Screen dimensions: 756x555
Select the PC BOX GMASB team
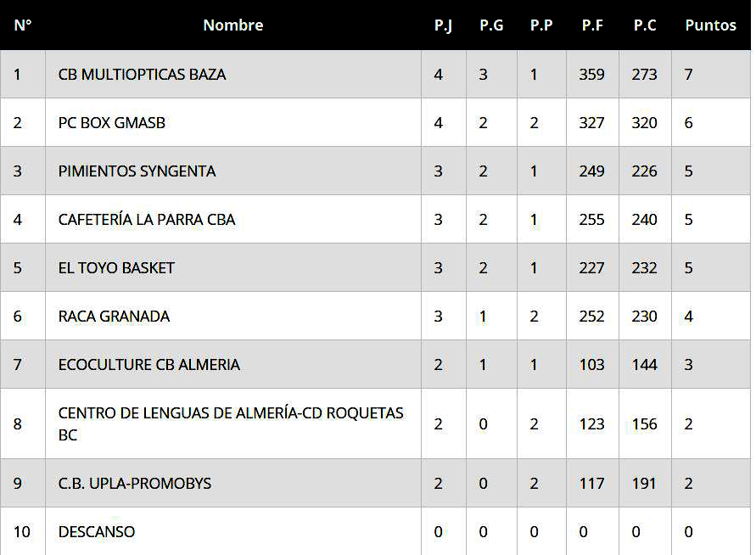(112, 123)
